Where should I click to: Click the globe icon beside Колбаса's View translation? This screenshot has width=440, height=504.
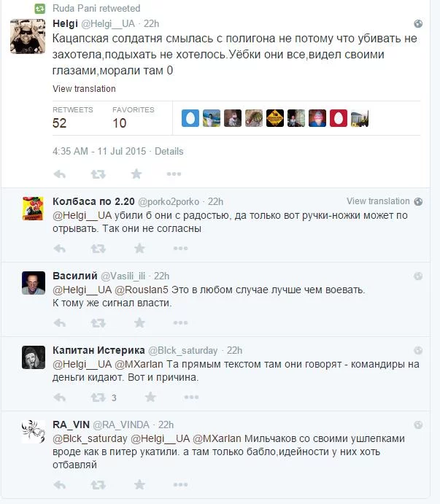[418, 201]
